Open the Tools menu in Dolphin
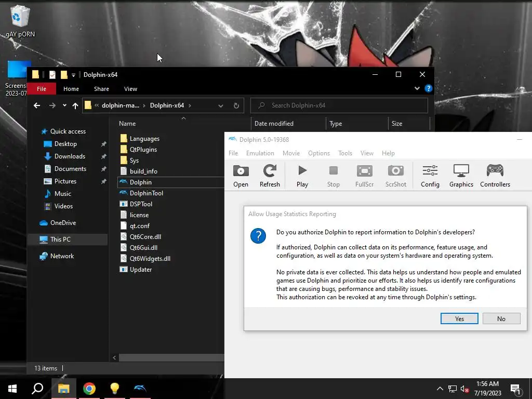Screen dimensions: 532x399 click(345, 153)
